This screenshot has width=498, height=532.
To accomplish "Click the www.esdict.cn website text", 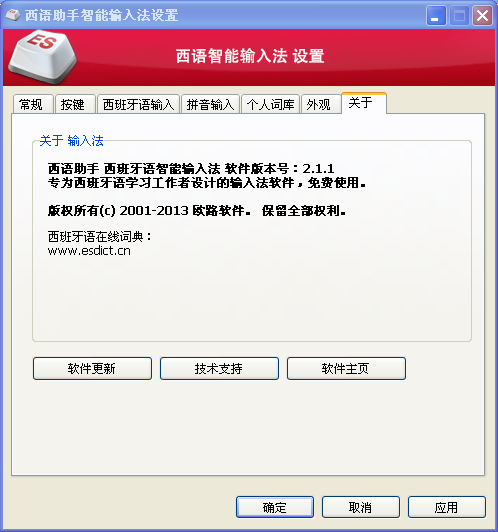I will [89, 251].
